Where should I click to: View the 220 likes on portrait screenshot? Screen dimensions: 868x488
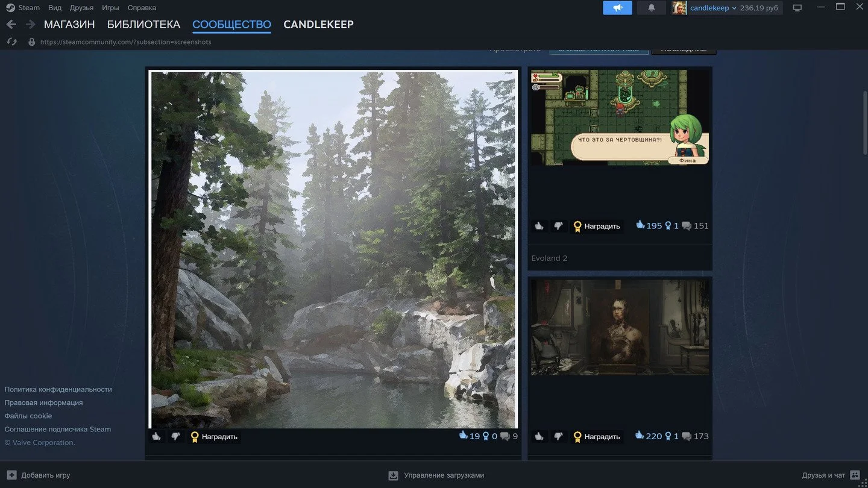tap(649, 436)
